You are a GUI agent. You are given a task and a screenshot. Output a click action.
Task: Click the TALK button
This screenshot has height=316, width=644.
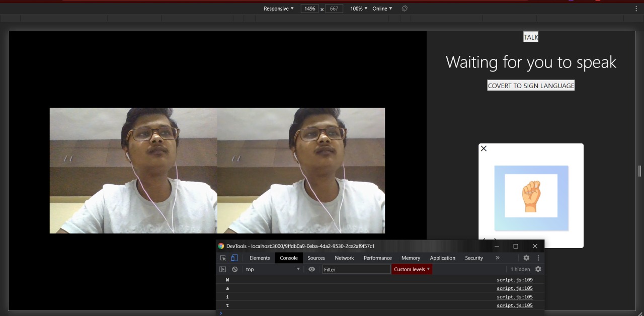(531, 37)
